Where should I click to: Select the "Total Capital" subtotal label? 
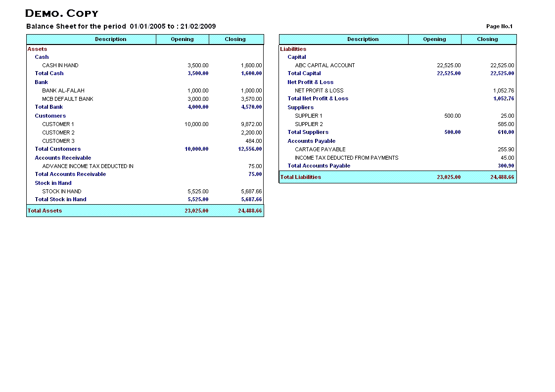[x=304, y=73]
